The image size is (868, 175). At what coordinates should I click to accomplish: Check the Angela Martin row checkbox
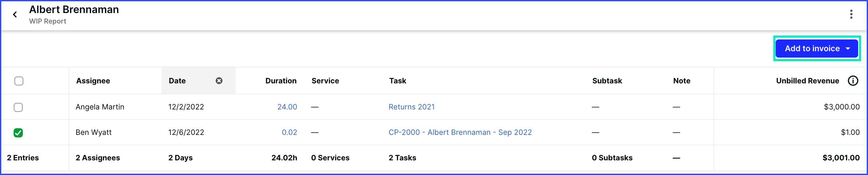tap(18, 108)
